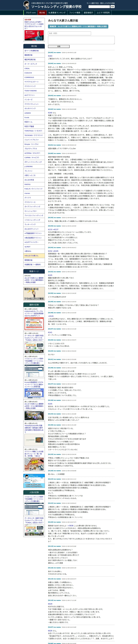138x644 pixels.
Task: Open related page link dated 6月19日
Action: (x=34, y=280)
